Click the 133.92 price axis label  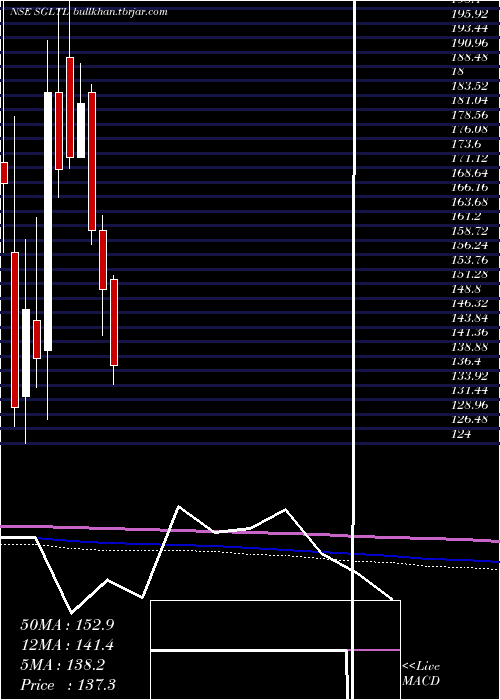(469, 376)
